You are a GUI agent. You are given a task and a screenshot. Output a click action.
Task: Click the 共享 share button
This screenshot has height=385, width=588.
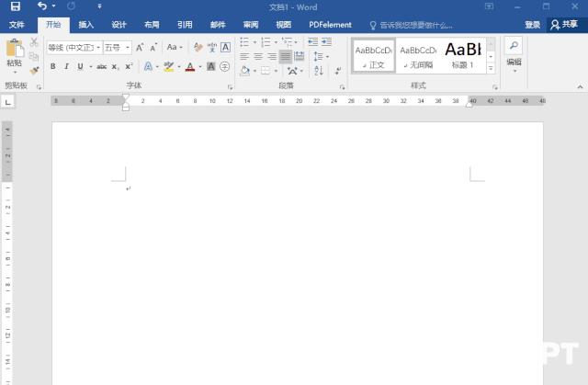pyautogui.click(x=564, y=25)
